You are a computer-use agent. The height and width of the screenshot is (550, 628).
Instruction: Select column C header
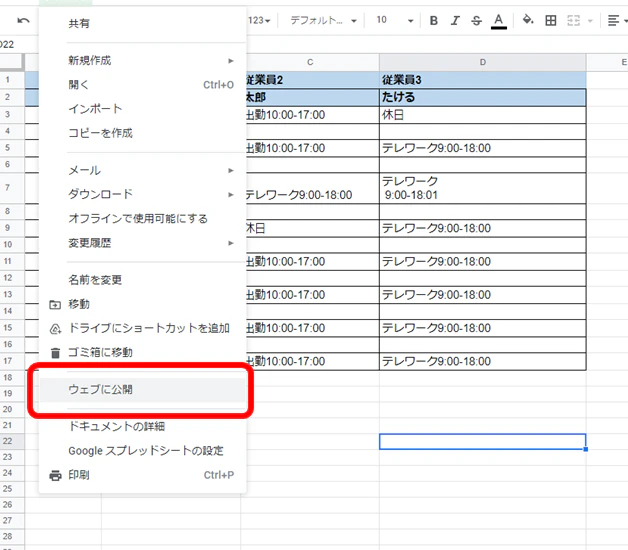[x=310, y=62]
